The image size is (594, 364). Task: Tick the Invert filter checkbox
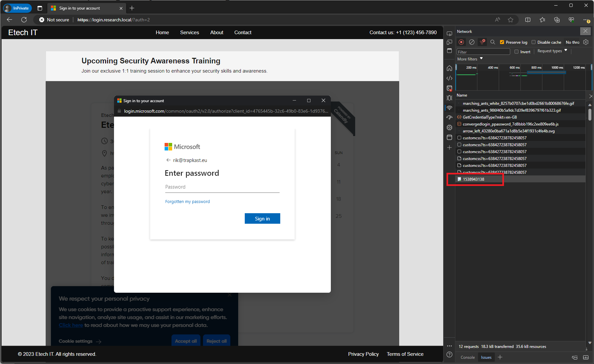(516, 52)
